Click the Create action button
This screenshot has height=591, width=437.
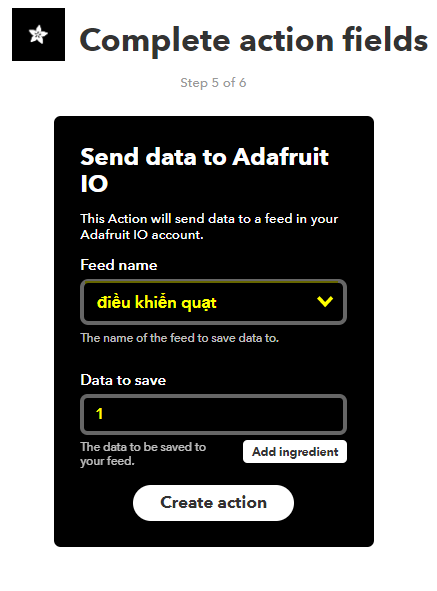tap(213, 503)
